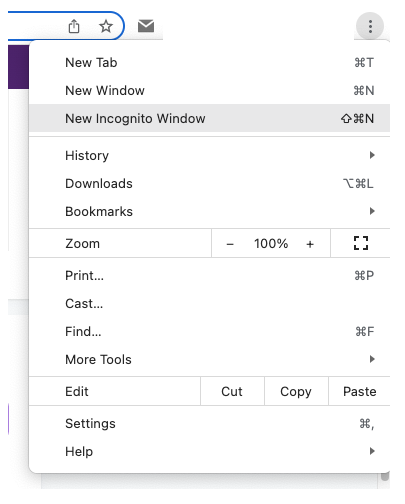The height and width of the screenshot is (504, 405).
Task: Select 100% zoom level value
Action: tap(271, 244)
